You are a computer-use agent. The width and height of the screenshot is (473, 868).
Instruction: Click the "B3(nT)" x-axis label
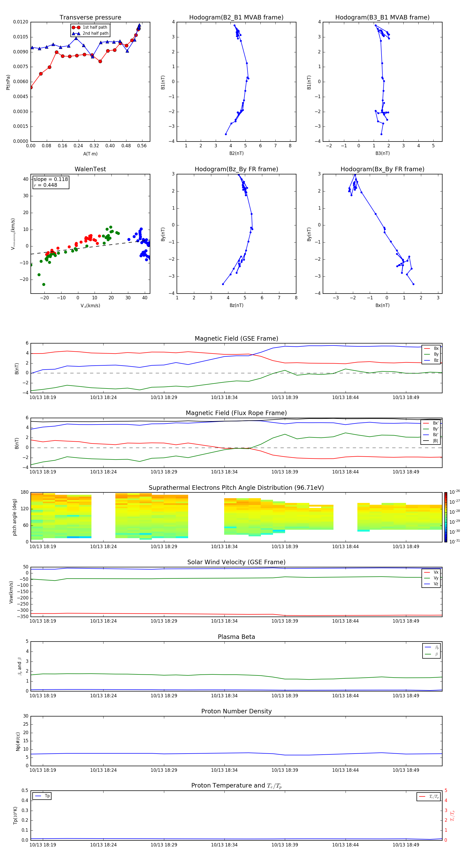(382, 154)
